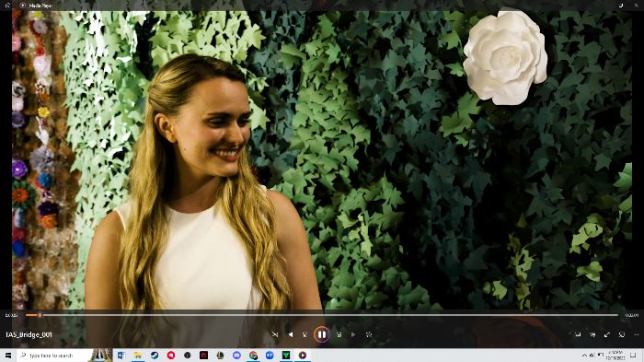The height and width of the screenshot is (362, 644).
Task: Open the taskbar clock and date
Action: 615,355
